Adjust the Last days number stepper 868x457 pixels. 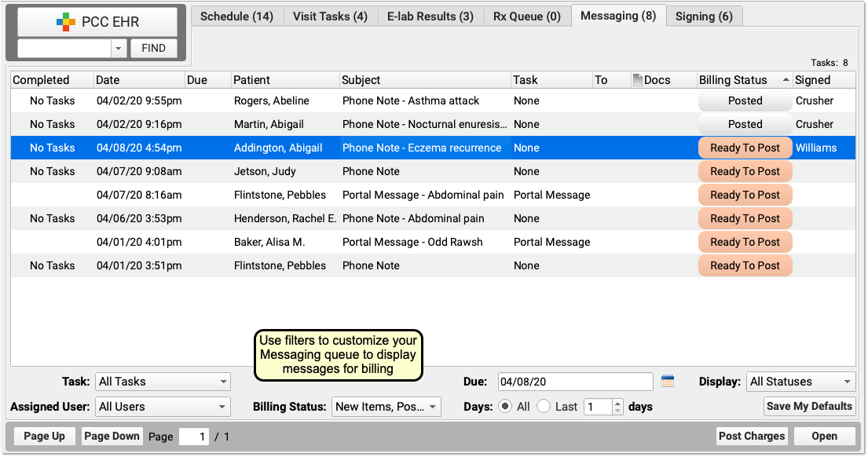coord(617,407)
